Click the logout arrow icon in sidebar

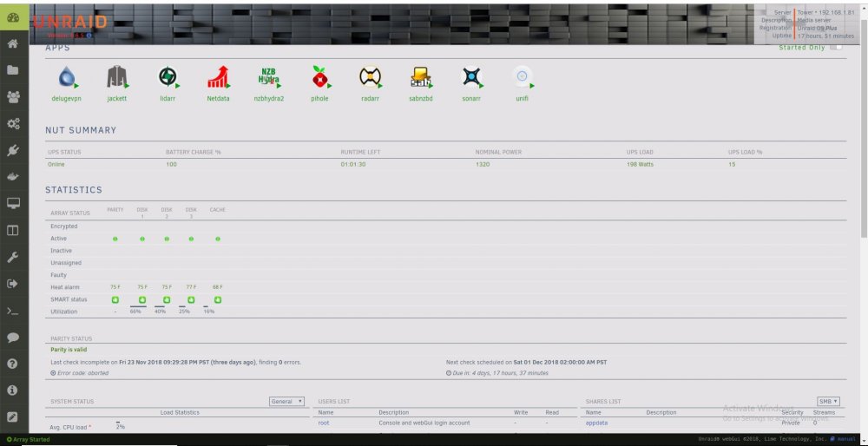[13, 284]
